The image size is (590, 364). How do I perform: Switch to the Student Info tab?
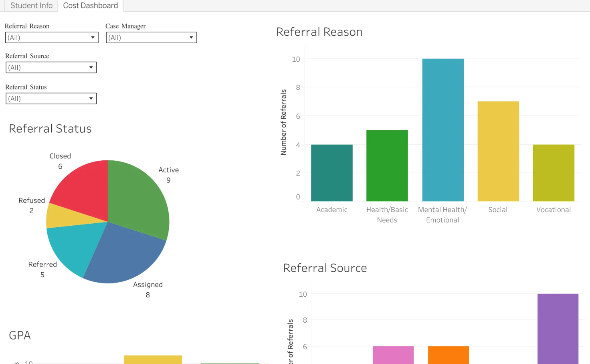pyautogui.click(x=31, y=6)
